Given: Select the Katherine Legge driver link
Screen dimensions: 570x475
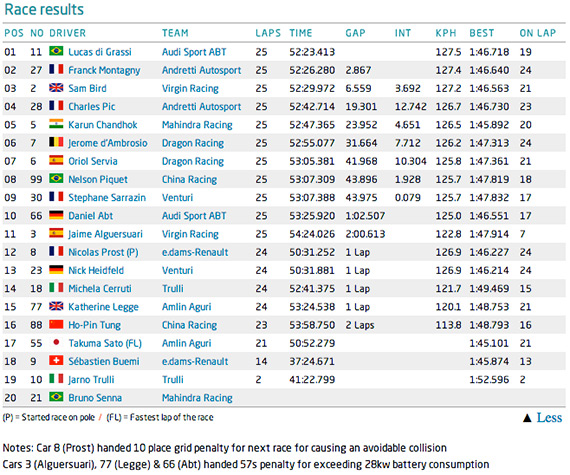Looking at the screenshot, I should (x=104, y=307).
